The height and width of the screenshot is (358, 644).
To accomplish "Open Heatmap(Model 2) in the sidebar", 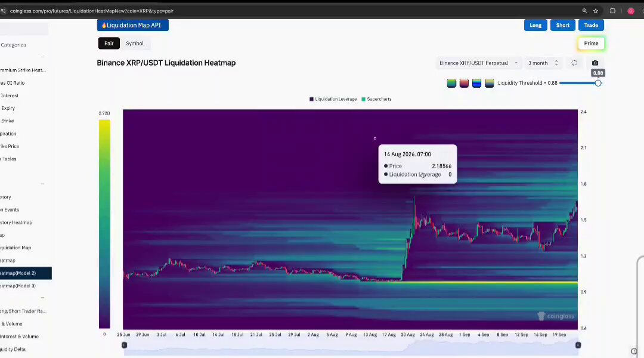I will [24, 273].
